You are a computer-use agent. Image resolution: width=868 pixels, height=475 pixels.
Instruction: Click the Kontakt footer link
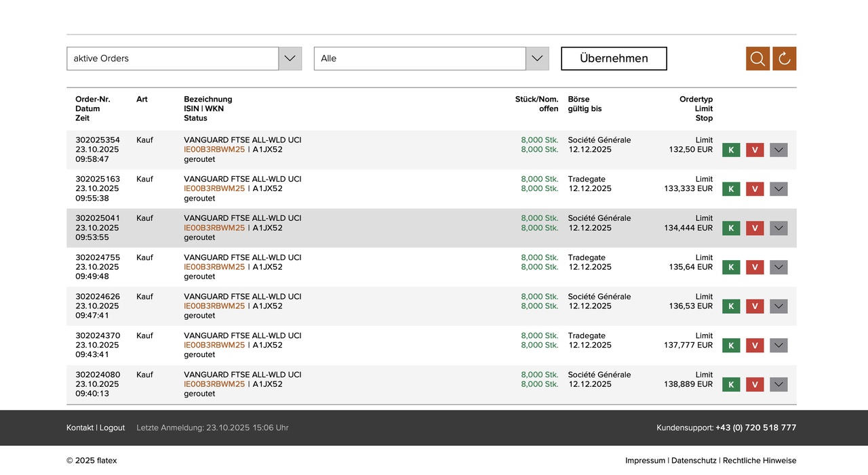[80, 428]
